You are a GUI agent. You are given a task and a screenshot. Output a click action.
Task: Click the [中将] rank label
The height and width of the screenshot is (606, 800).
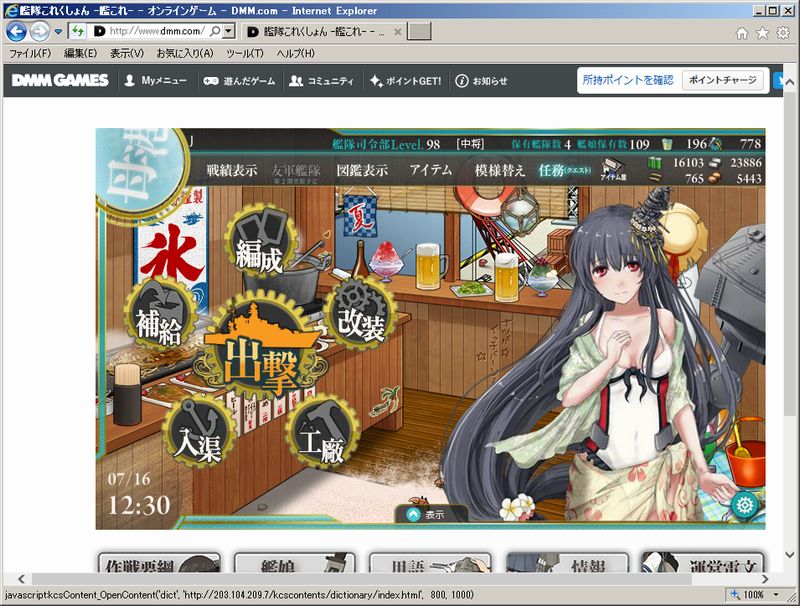click(470, 144)
